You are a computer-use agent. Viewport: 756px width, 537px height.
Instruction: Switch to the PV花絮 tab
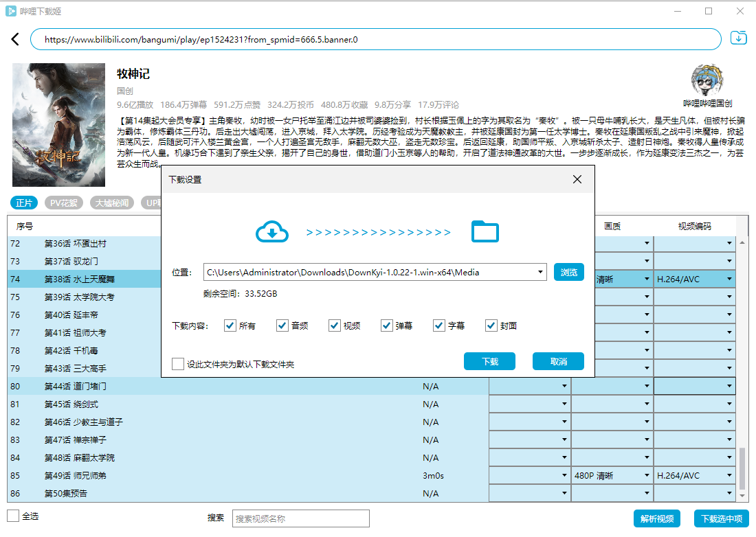click(x=64, y=203)
